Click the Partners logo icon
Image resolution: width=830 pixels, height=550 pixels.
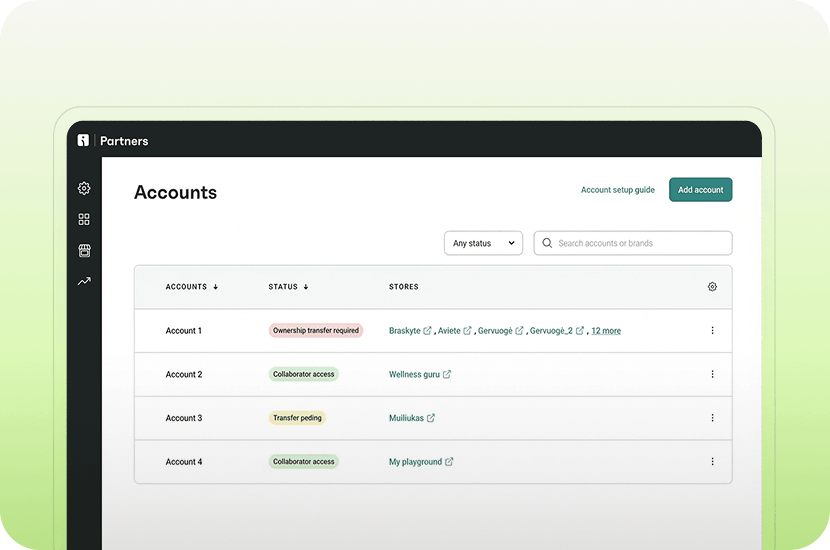point(84,141)
